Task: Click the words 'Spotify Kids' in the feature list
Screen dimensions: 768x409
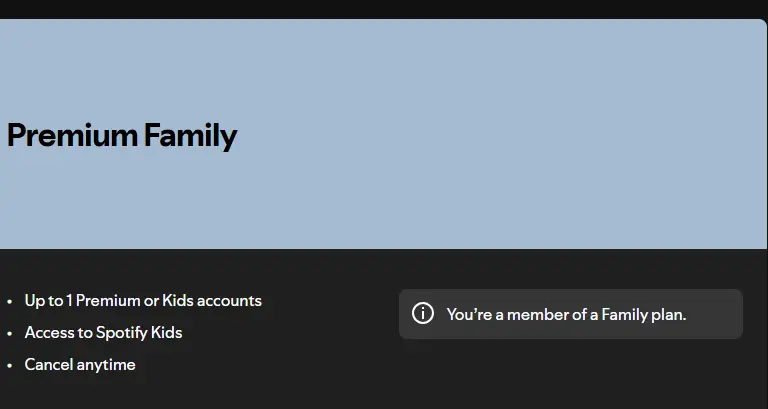Action: coord(139,333)
